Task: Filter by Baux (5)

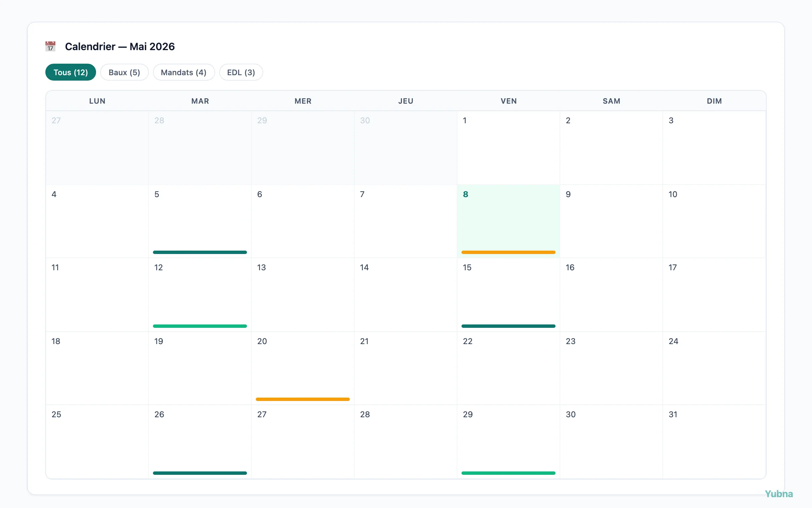Action: coord(125,72)
